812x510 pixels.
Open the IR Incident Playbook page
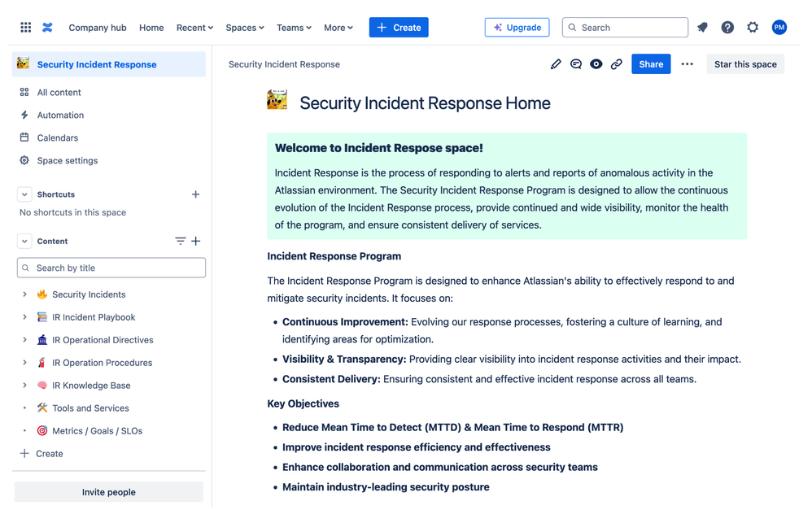pos(94,317)
